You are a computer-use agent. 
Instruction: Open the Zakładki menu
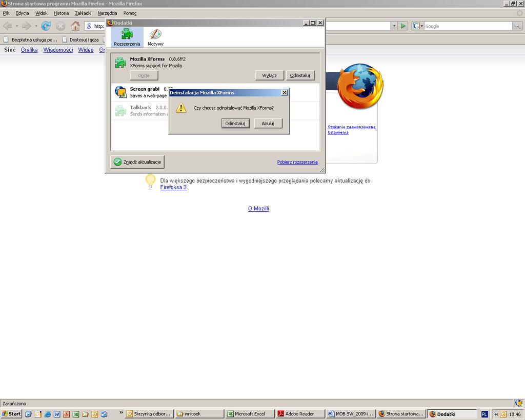[83, 13]
